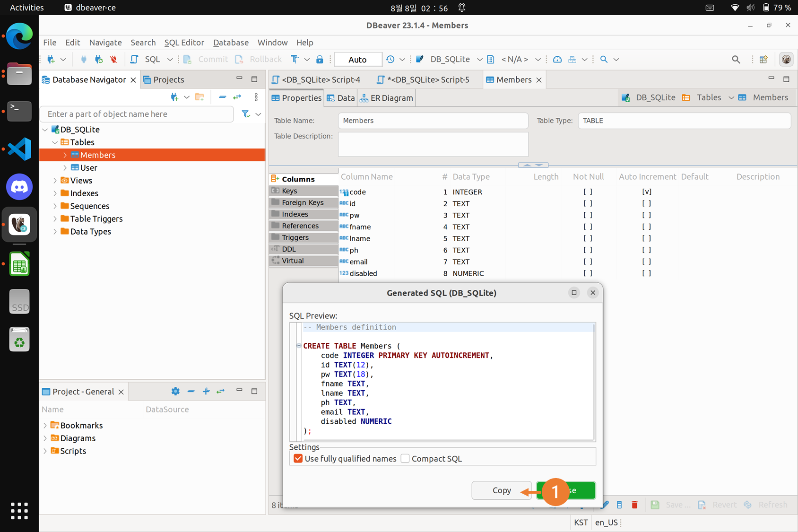Click the plus icon in Project panel
Viewport: 798px width, 532px height.
pyautogui.click(x=206, y=391)
